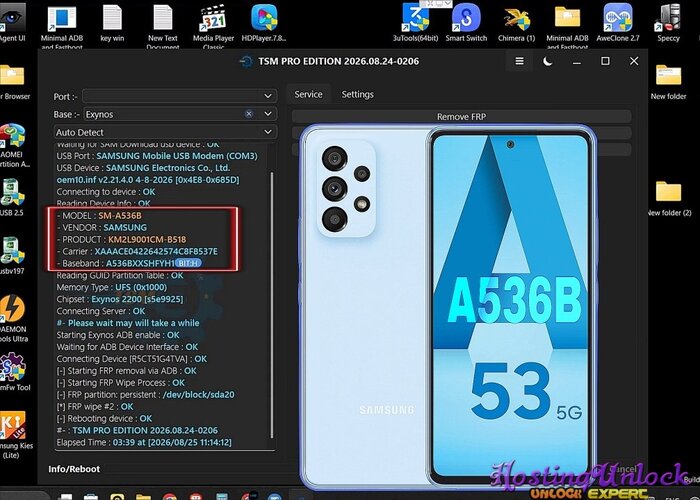Viewport: 700px width, 500px height.
Task: Open the USB 2.5 desktop shortcut
Action: pos(12,198)
